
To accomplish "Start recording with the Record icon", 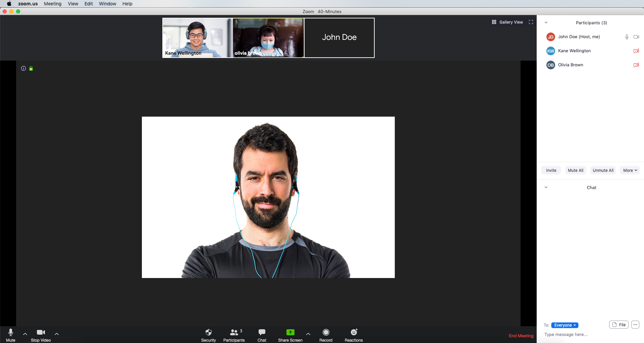I will tap(326, 332).
